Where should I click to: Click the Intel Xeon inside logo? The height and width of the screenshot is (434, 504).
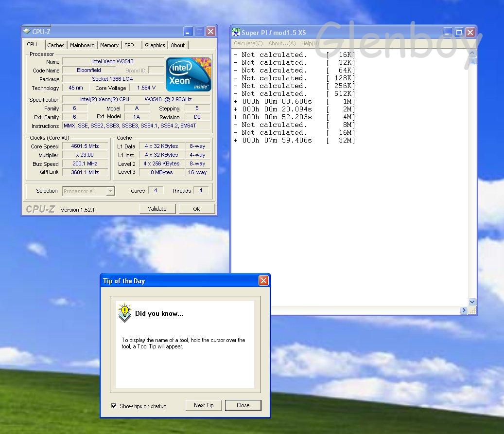pos(189,74)
